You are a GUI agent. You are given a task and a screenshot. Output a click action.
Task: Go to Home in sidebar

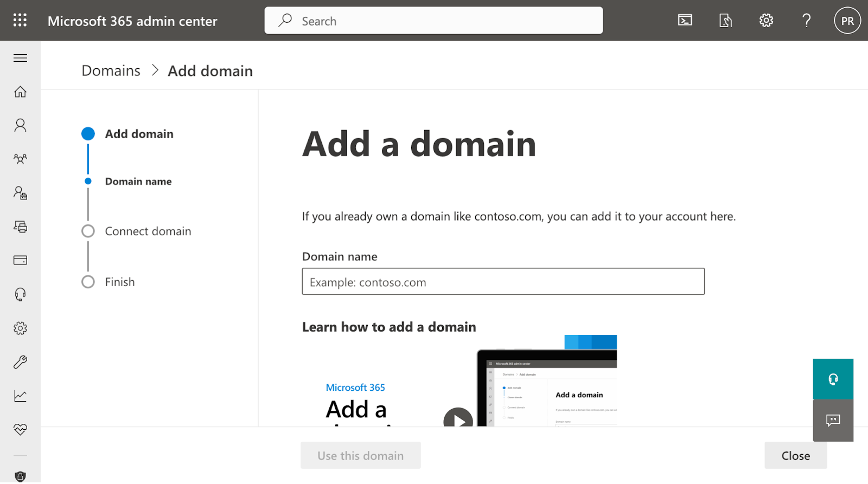tap(20, 92)
